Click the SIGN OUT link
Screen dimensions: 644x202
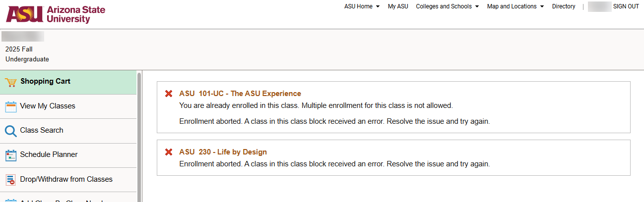[x=626, y=6]
